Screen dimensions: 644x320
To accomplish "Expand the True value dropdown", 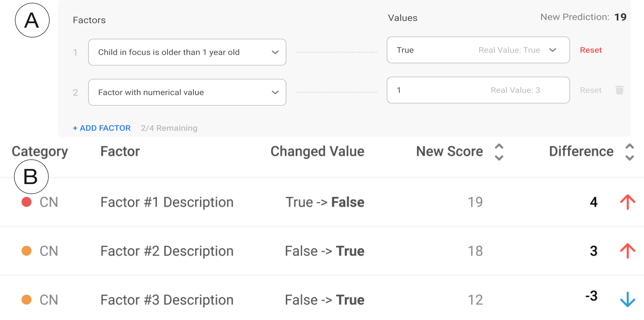I will pyautogui.click(x=478, y=50).
